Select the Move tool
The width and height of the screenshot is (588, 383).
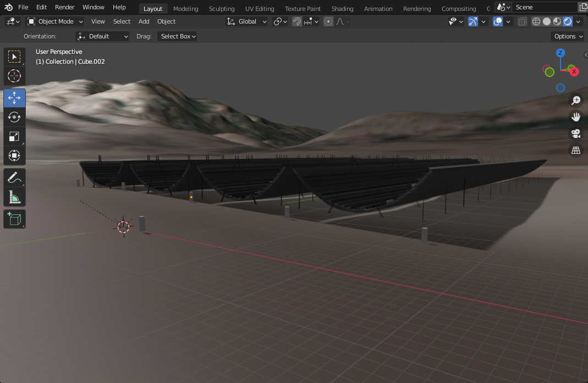coord(14,97)
